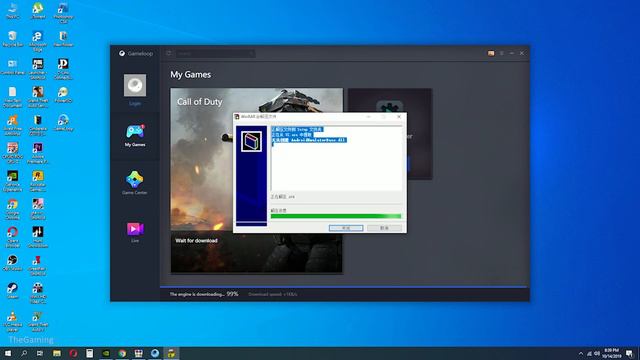This screenshot has width=640, height=360.
Task: Click the taskbar clock and date
Action: [611, 353]
